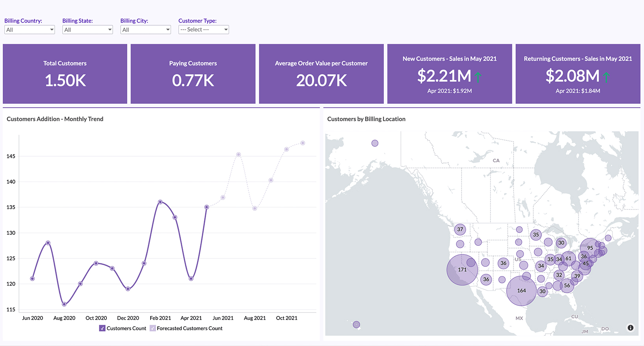This screenshot has height=346, width=644.
Task: Click the Paying Customers 0.77K card
Action: (193, 74)
